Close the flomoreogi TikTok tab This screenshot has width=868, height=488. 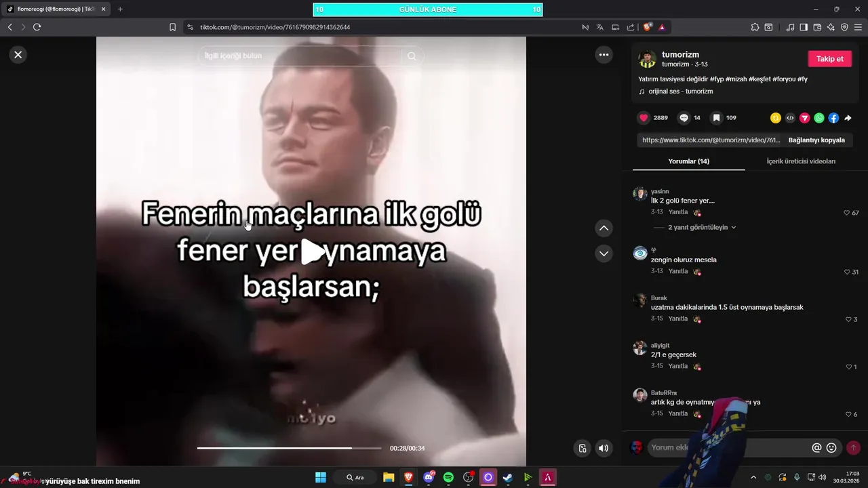[103, 9]
